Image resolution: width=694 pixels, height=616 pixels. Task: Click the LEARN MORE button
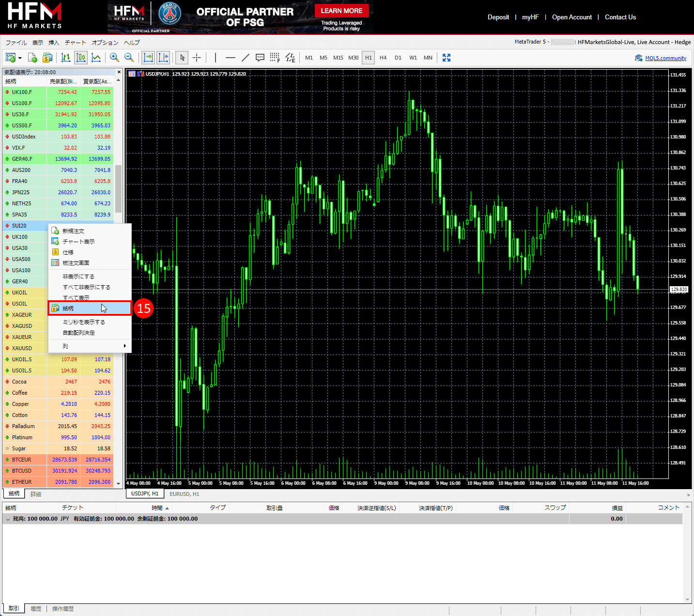point(341,10)
